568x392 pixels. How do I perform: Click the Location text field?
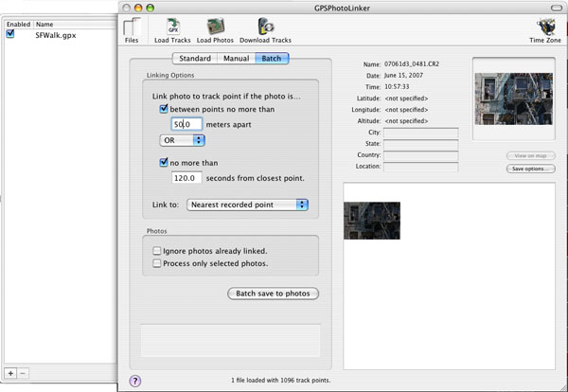tap(421, 167)
